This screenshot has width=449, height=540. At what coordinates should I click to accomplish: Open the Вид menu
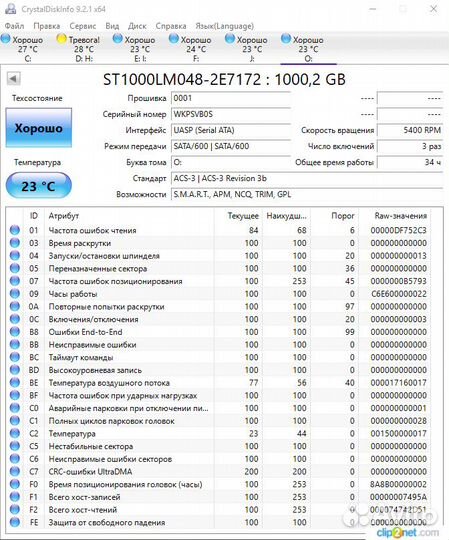(x=112, y=26)
